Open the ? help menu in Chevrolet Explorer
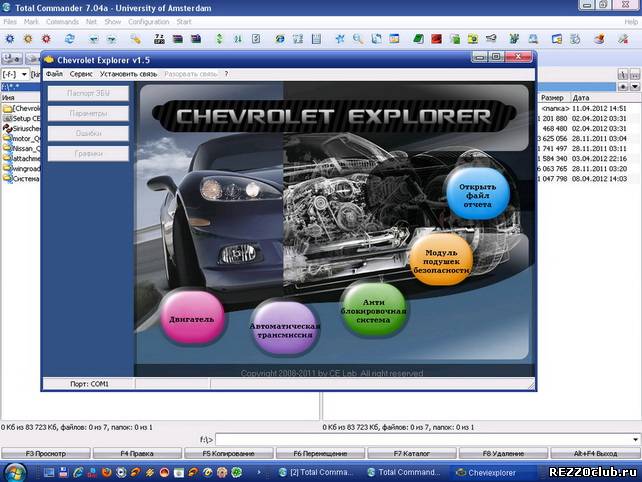This screenshot has height=482, width=642. tap(226, 74)
